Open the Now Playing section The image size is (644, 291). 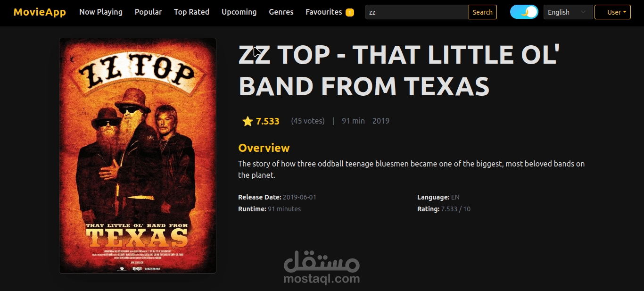101,12
